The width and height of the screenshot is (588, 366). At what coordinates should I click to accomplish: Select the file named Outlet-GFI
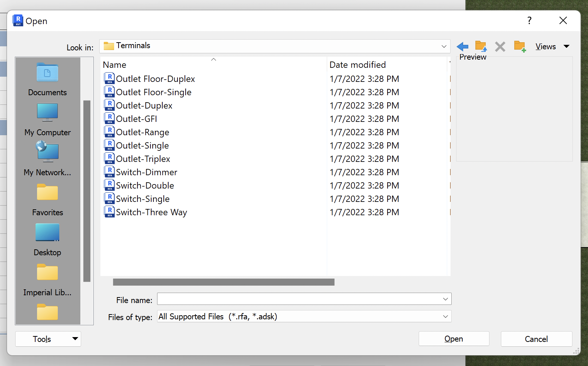point(136,119)
